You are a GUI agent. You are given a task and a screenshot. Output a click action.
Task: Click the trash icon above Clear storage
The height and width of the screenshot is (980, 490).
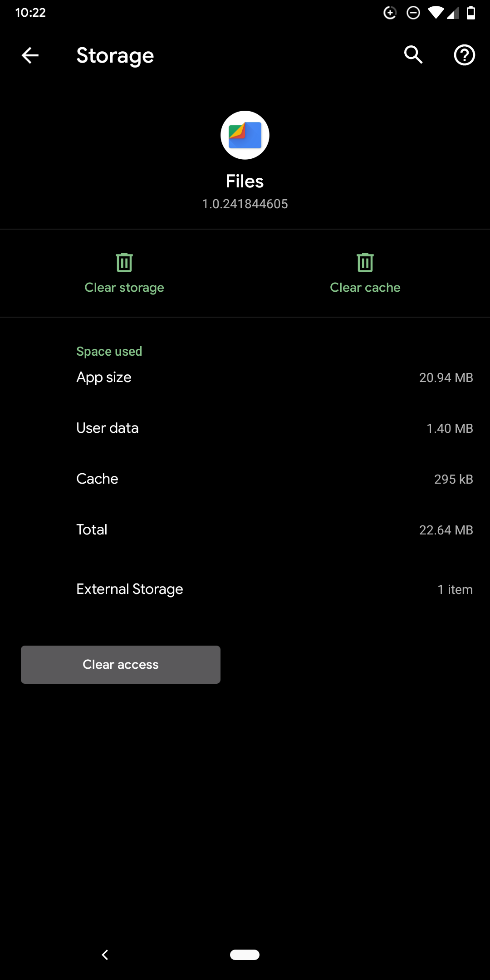(124, 262)
